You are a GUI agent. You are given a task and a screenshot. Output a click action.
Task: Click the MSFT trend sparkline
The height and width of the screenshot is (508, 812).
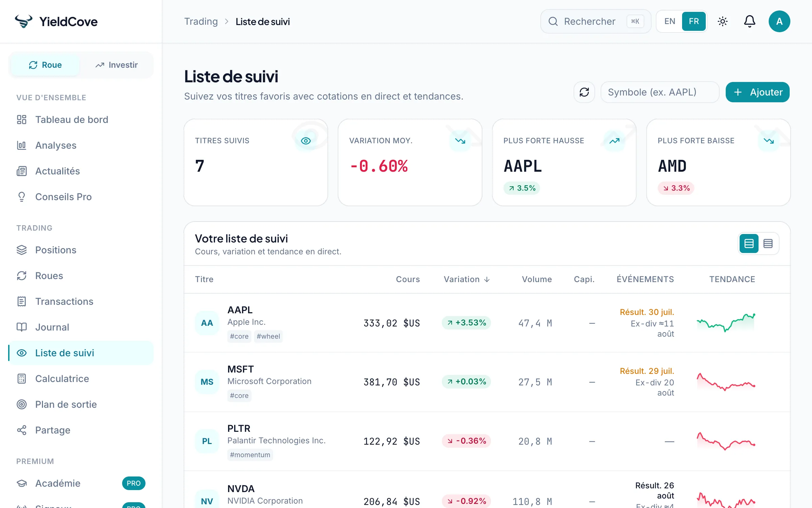726,382
